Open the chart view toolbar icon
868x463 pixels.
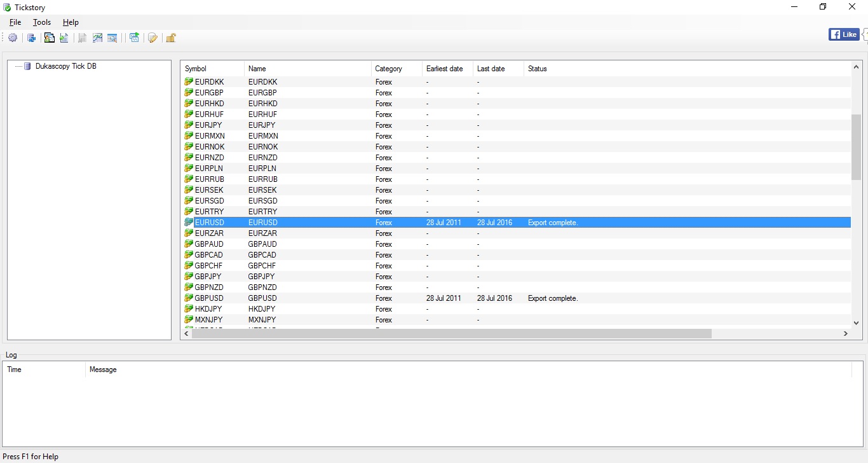97,38
